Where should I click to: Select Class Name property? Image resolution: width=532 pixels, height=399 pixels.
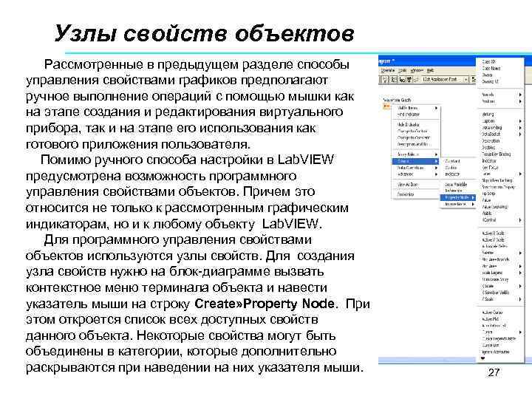pyautogui.click(x=491, y=68)
